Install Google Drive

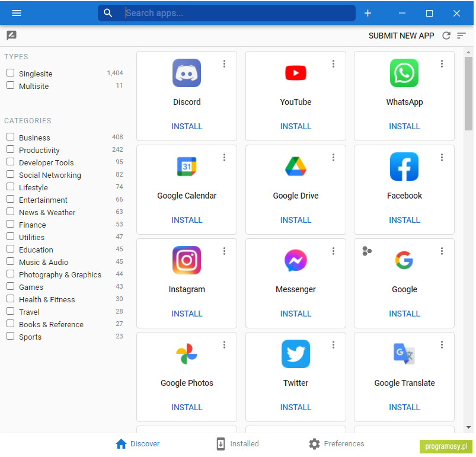coord(296,220)
